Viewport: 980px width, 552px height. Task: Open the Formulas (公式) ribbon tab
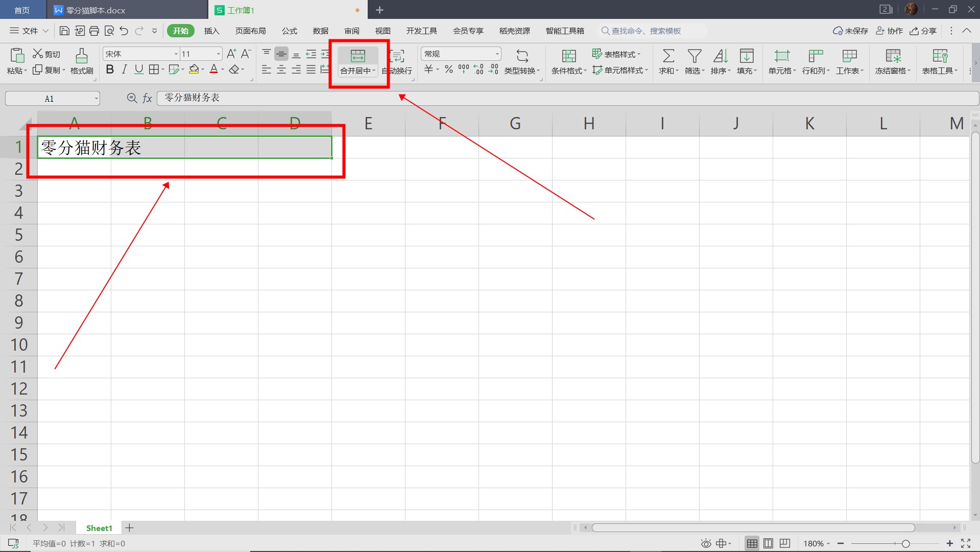(x=289, y=31)
